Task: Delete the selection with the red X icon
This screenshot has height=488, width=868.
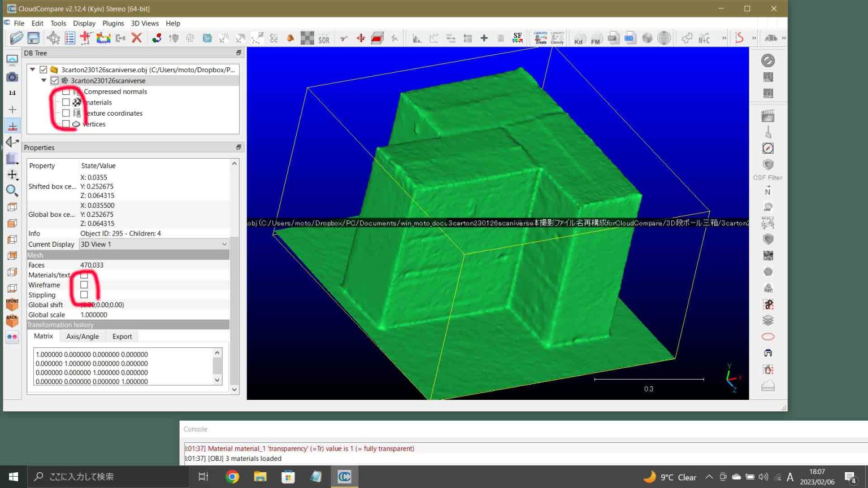Action: [x=136, y=38]
